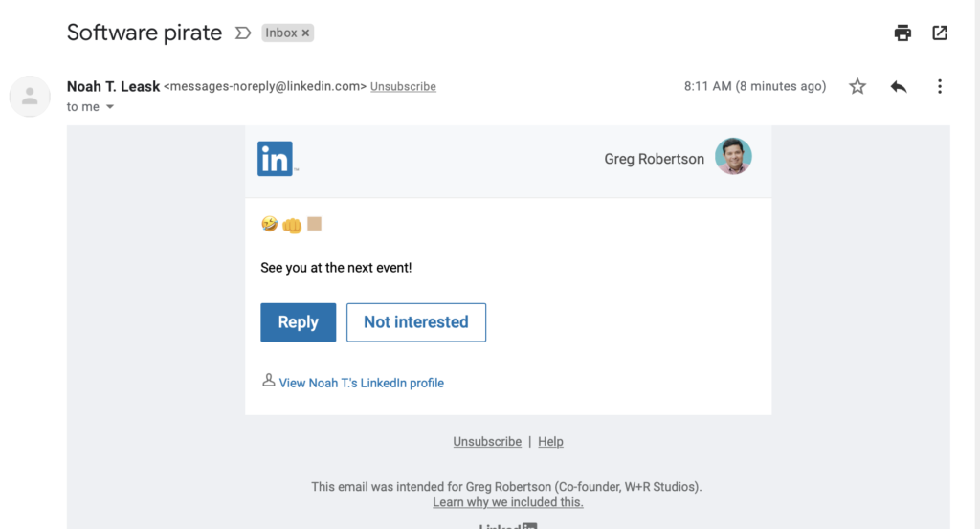Click the Greg Robertson name text
Image resolution: width=980 pixels, height=529 pixels.
click(x=654, y=159)
